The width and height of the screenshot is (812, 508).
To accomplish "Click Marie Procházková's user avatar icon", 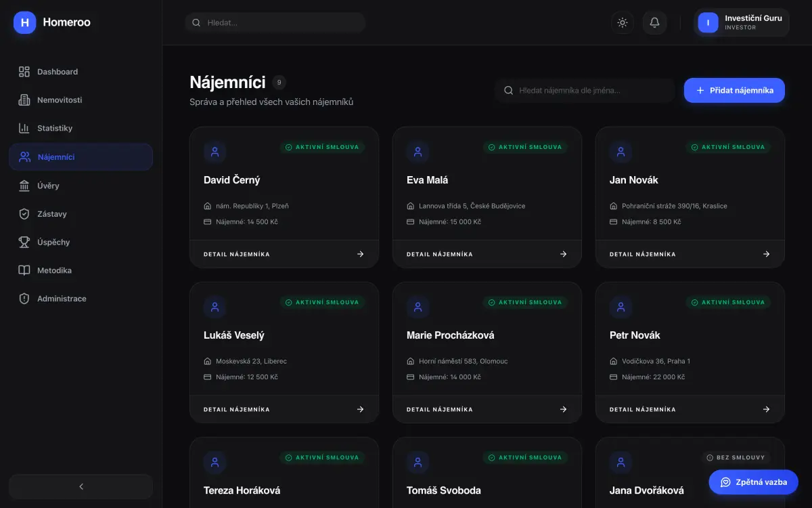I will [x=418, y=307].
